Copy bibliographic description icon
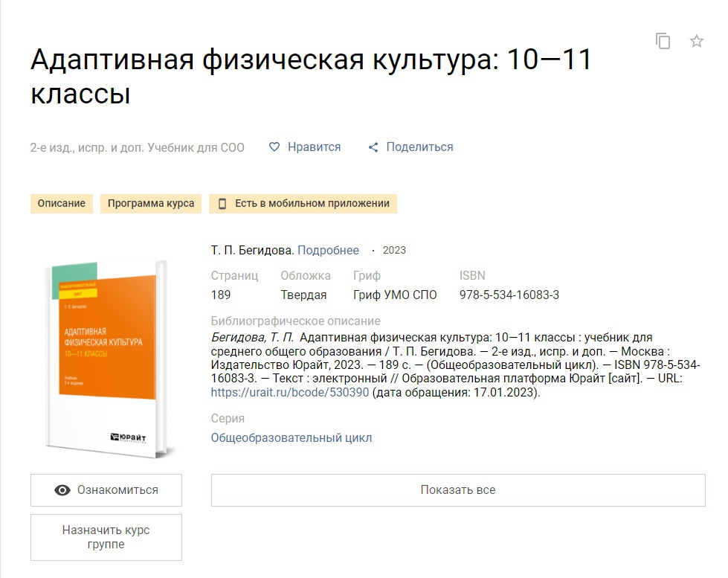The width and height of the screenshot is (728, 578). coord(663,41)
